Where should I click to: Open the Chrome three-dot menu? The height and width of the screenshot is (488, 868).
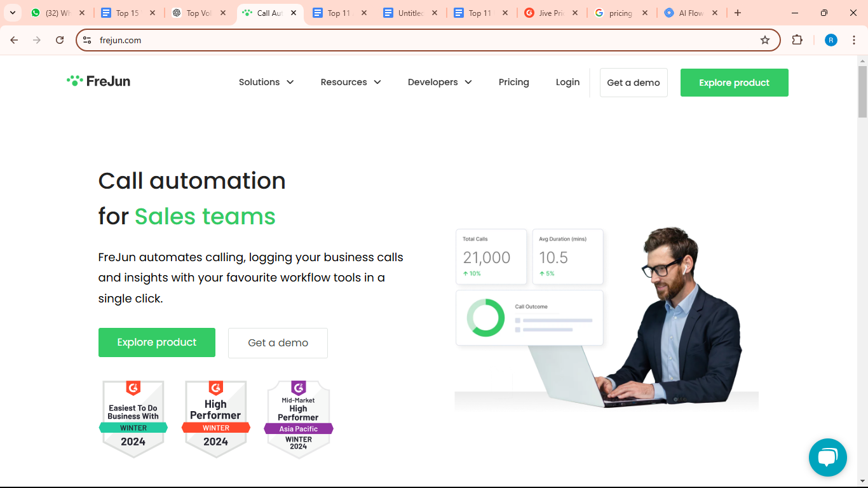click(853, 40)
